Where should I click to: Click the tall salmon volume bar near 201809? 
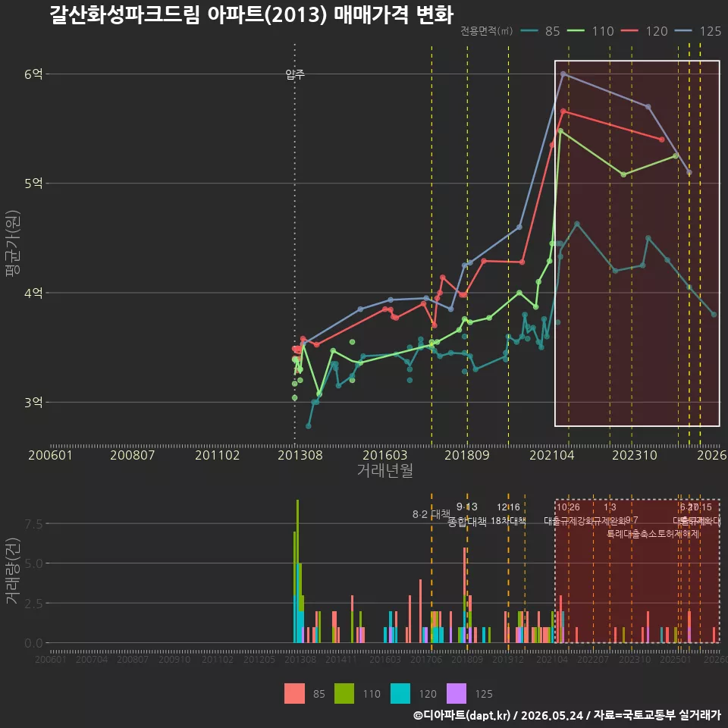click(465, 572)
